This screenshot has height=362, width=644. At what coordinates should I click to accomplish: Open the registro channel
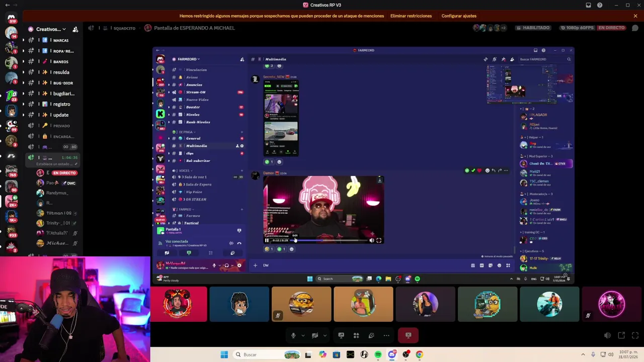[52, 104]
